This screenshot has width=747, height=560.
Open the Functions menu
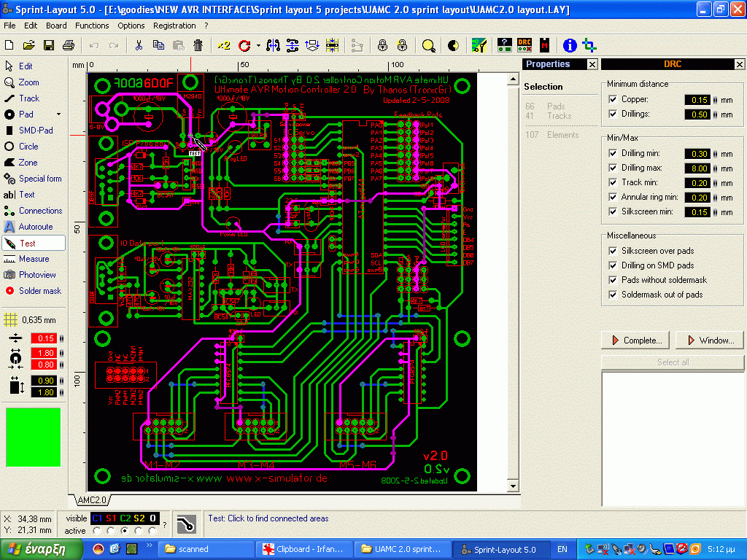click(x=92, y=26)
